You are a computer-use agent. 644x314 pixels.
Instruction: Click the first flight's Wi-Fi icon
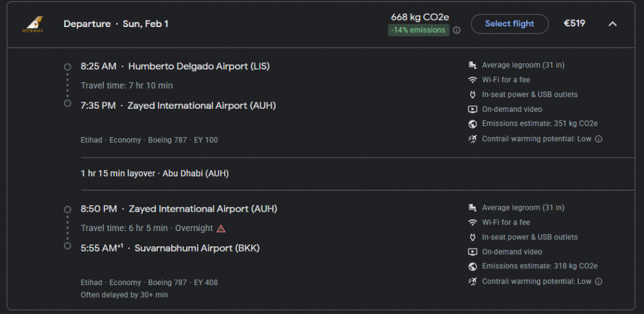473,80
